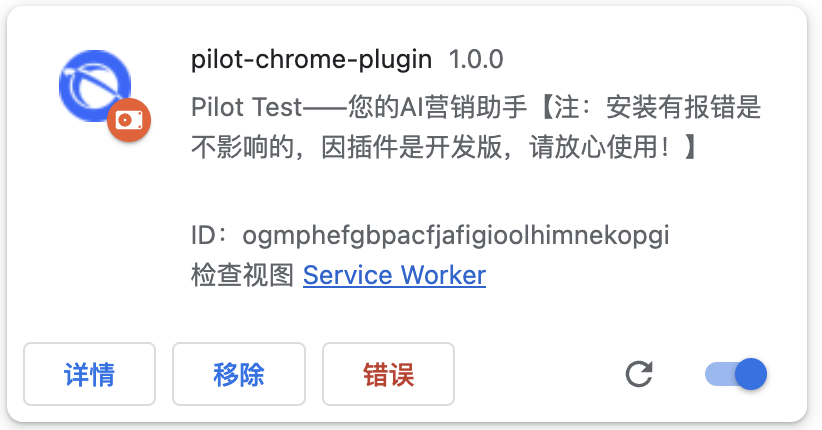Viewport: 822px width, 430px height.
Task: Click the pilot-chrome-plugin blue logo icon
Action: pos(95,86)
